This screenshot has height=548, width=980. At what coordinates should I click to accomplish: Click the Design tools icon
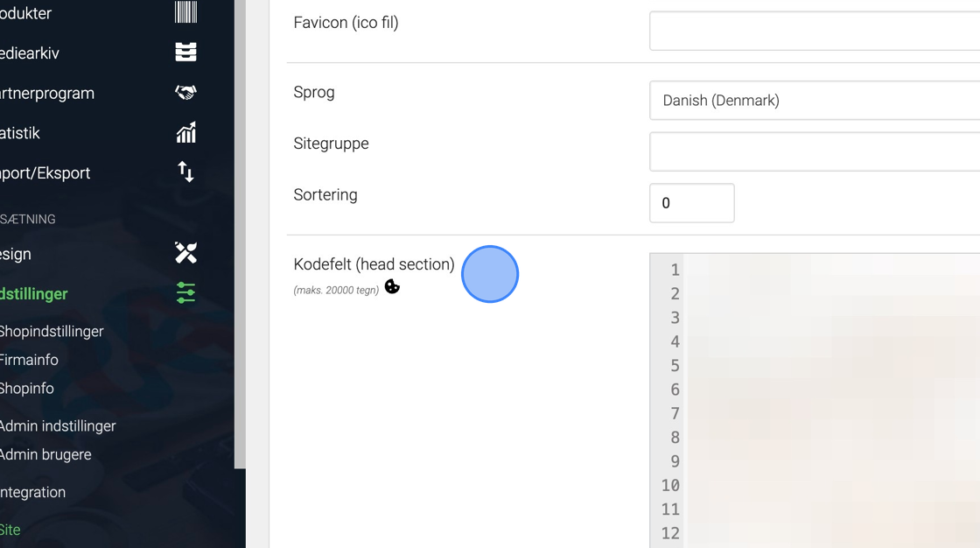pyautogui.click(x=185, y=253)
